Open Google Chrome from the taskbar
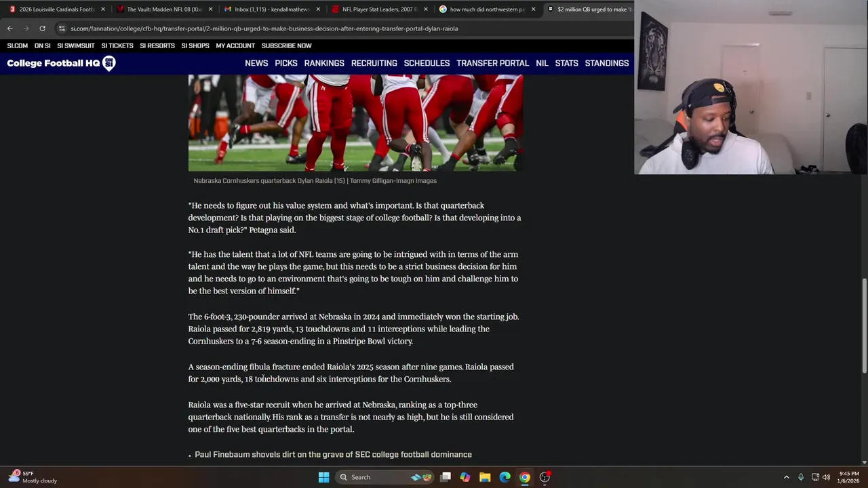 (x=525, y=477)
